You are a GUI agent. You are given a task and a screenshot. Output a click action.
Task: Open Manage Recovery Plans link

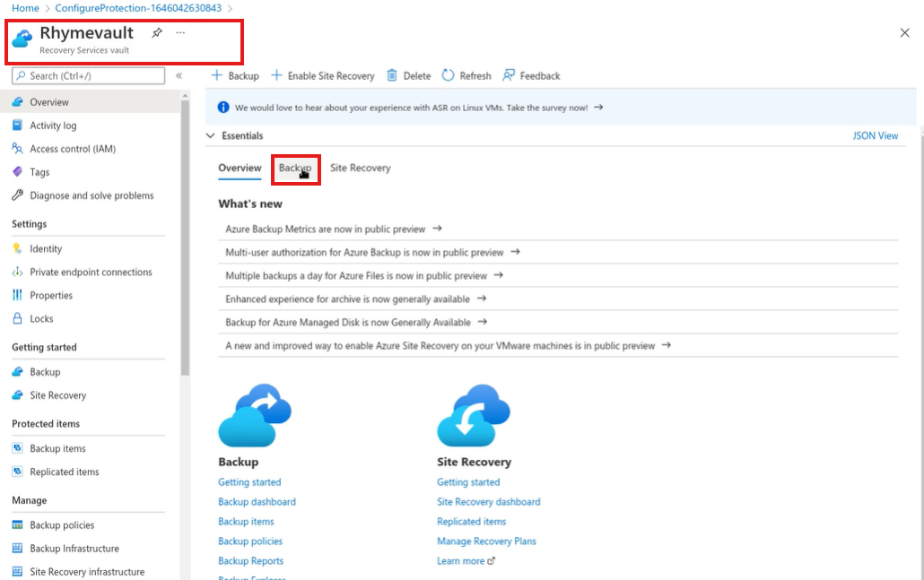click(486, 541)
